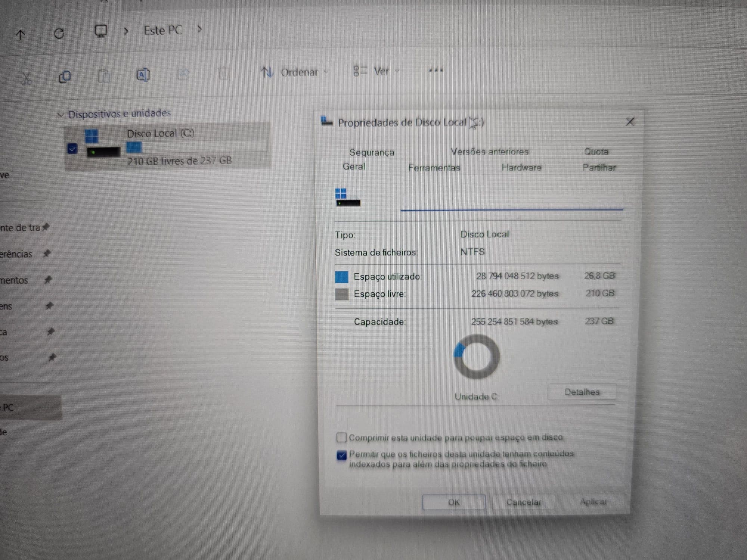The width and height of the screenshot is (747, 560).
Task: Expand chevron after 'Este PC' breadcrumb
Action: pyautogui.click(x=200, y=29)
